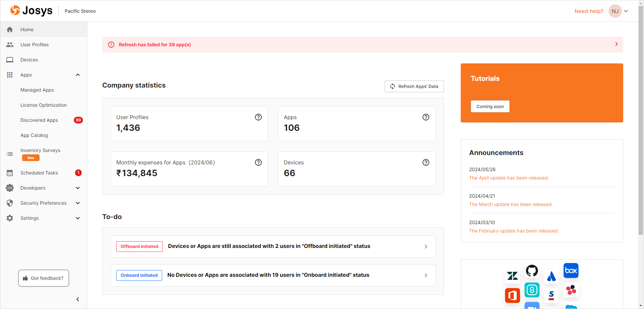Click the Developers code gear icon

pyautogui.click(x=10, y=188)
